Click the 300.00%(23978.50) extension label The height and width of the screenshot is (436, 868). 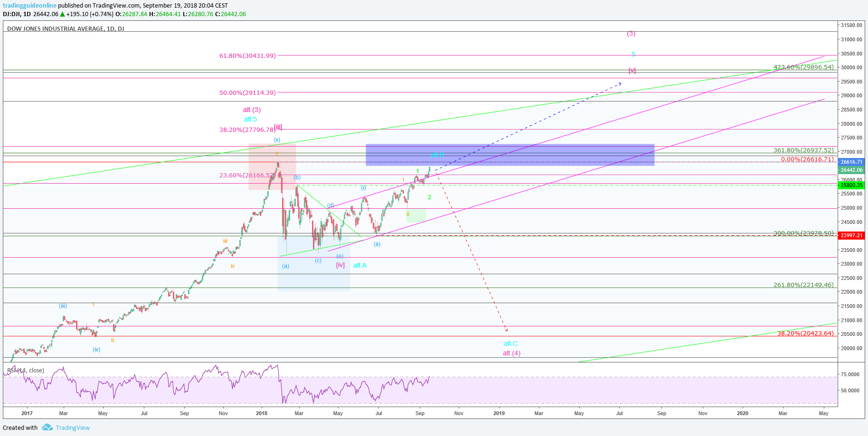pyautogui.click(x=803, y=233)
